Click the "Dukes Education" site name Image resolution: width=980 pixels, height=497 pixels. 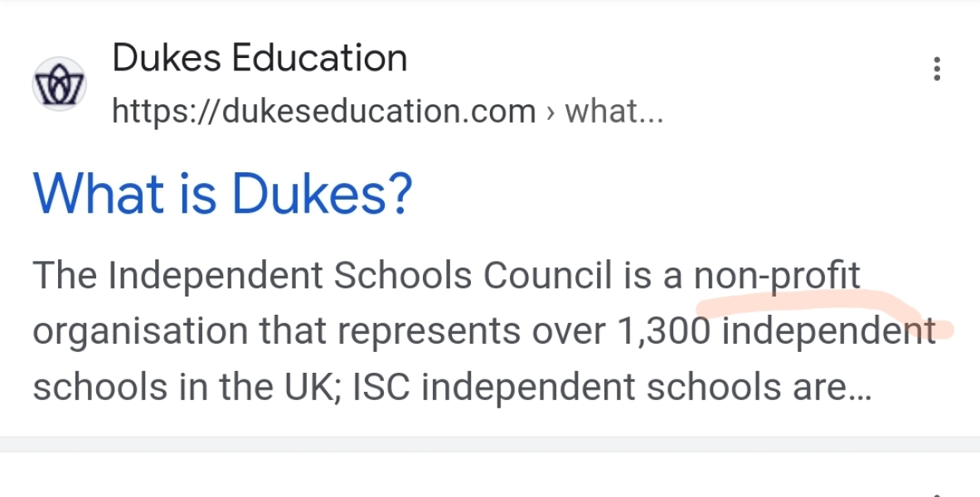(x=260, y=59)
